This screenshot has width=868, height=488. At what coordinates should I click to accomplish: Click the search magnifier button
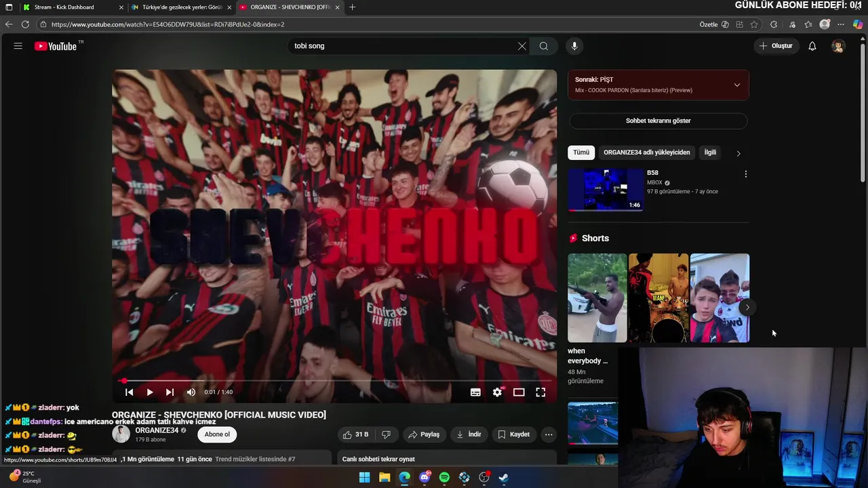click(544, 46)
